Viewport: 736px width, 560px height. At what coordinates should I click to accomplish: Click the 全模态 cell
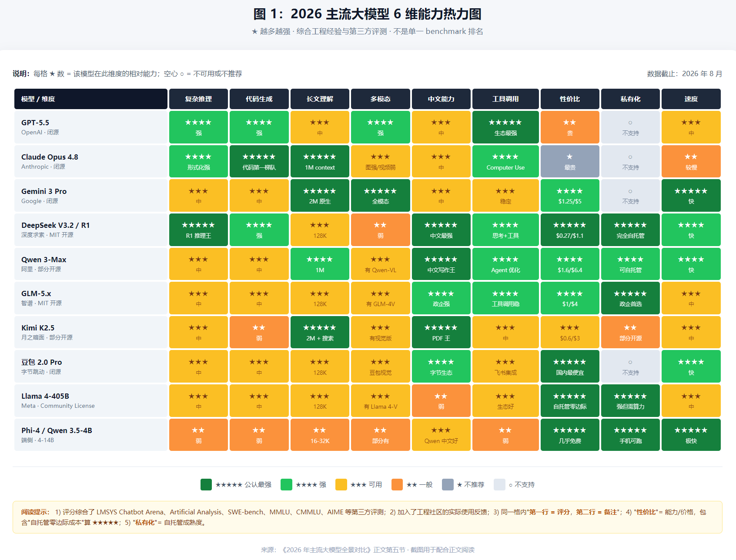click(381, 196)
